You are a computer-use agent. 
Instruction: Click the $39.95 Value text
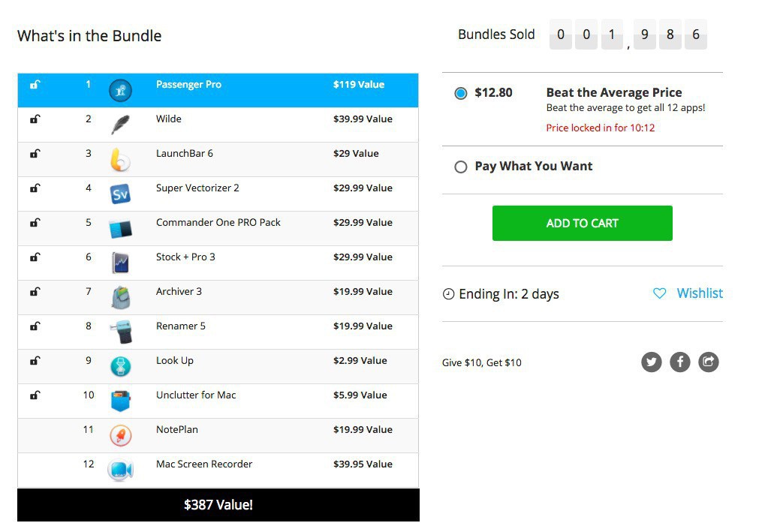click(x=363, y=464)
